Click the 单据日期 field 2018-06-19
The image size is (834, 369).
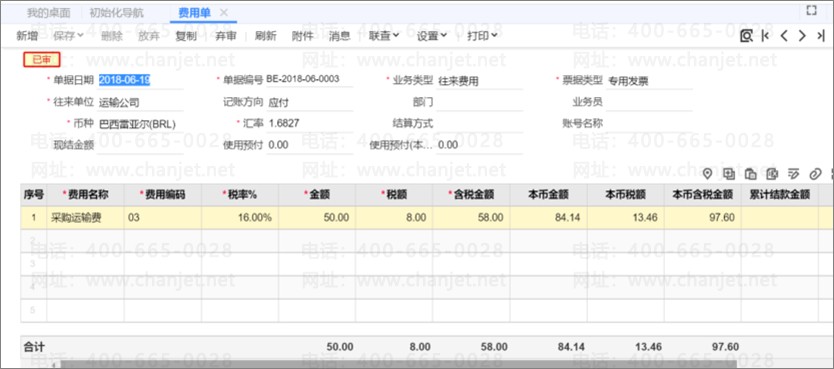click(140, 80)
